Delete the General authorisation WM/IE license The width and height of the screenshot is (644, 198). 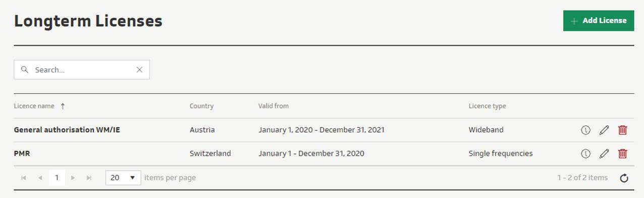coord(623,130)
